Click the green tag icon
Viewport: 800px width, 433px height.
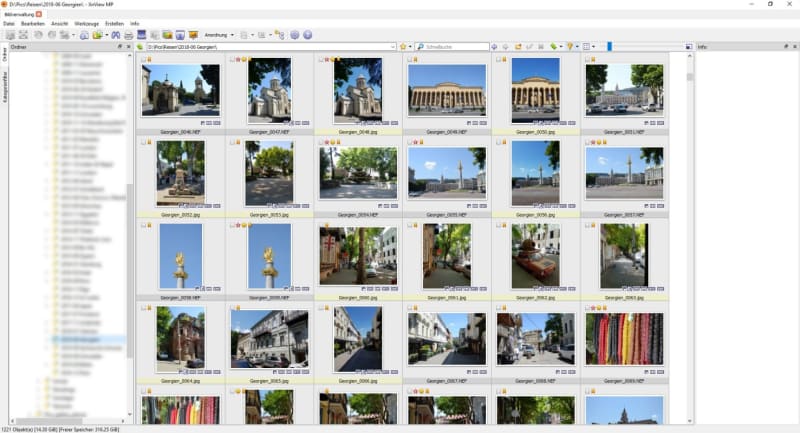pos(553,47)
